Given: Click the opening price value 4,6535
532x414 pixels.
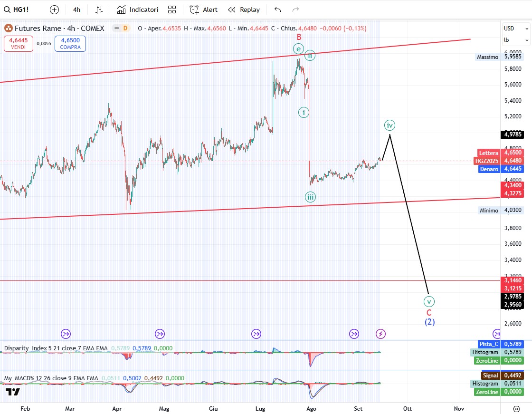Looking at the screenshot, I should coord(171,29).
